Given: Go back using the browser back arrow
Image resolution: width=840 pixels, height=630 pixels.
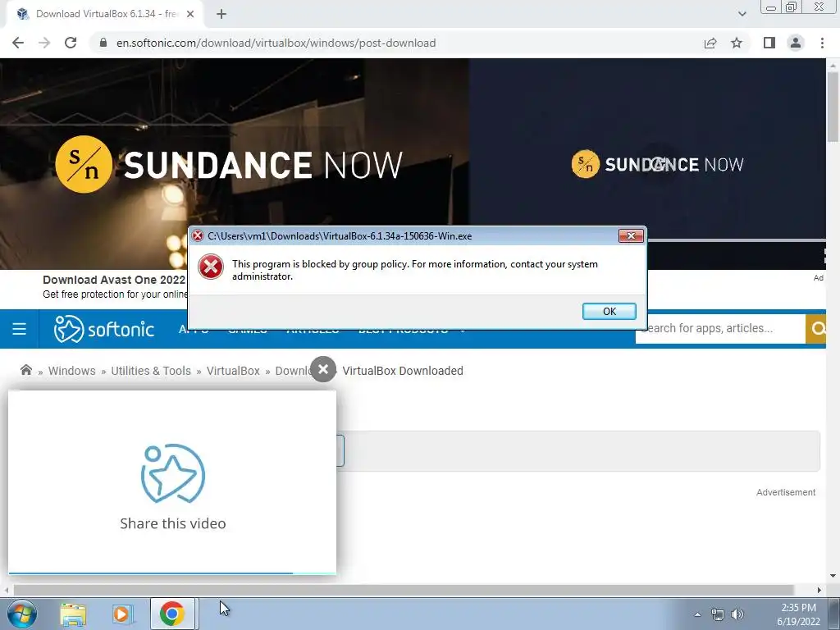Looking at the screenshot, I should [x=18, y=43].
